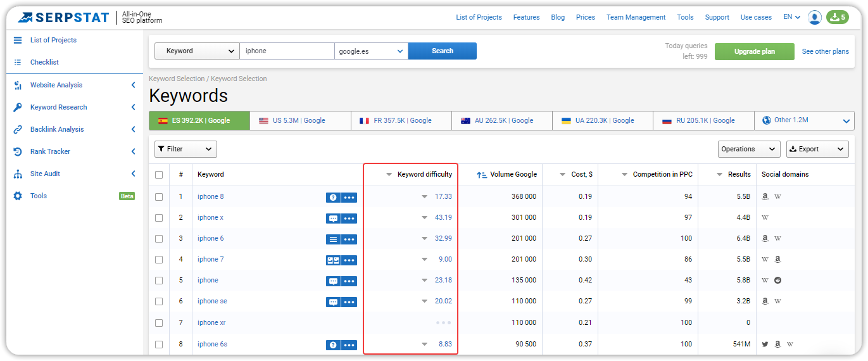Click the Site Audit hierarchy icon

point(18,174)
